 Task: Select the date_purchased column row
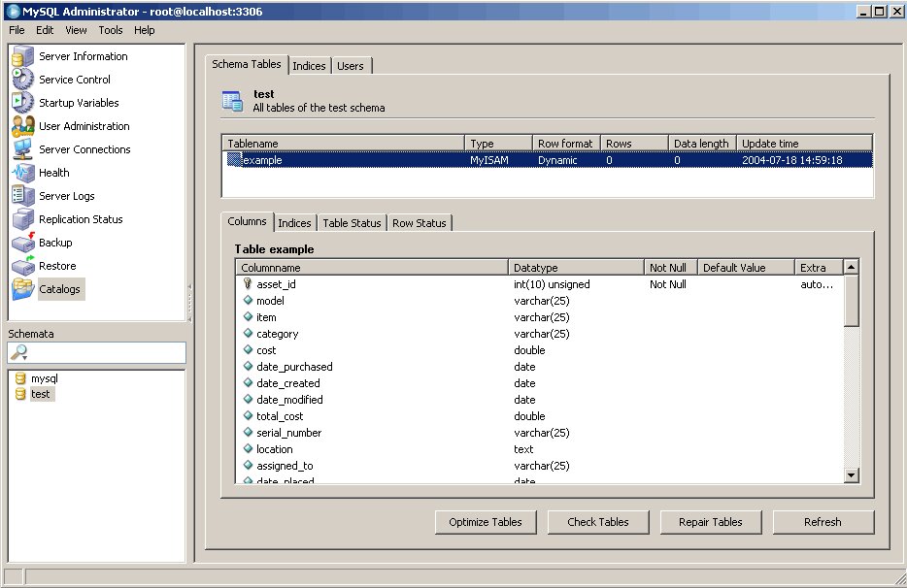pyautogui.click(x=540, y=367)
